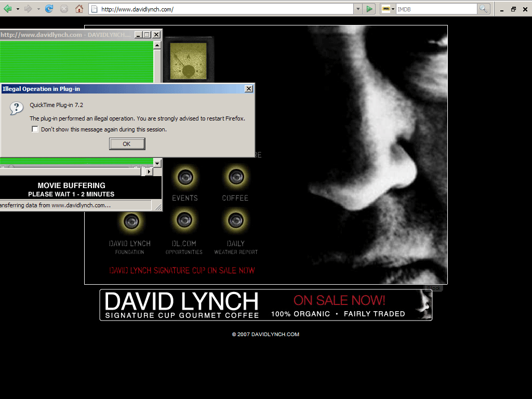Open the DL.COM OPPORTUNITIES text link

[x=184, y=247]
